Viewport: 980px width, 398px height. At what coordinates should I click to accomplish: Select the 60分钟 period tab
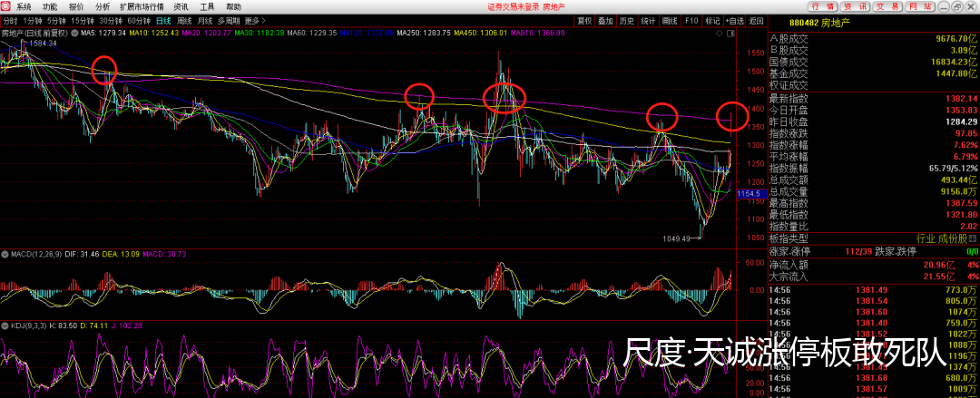(x=139, y=20)
